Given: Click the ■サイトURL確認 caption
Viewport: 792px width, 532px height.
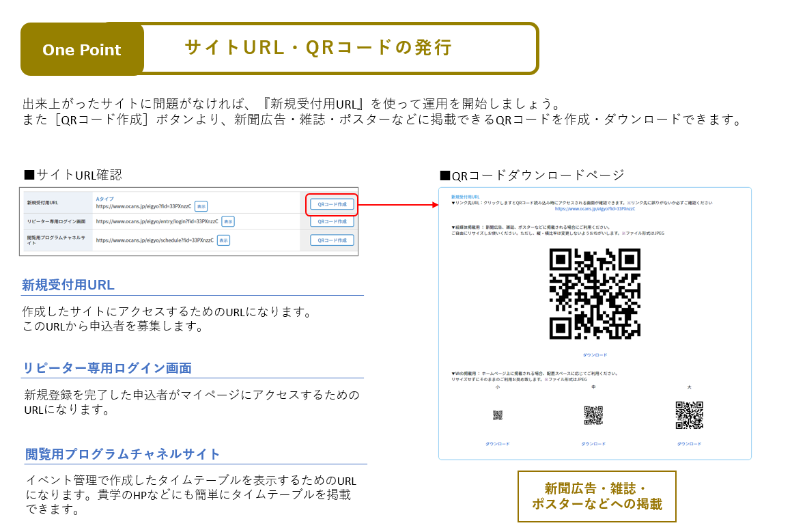Looking at the screenshot, I should (x=73, y=175).
